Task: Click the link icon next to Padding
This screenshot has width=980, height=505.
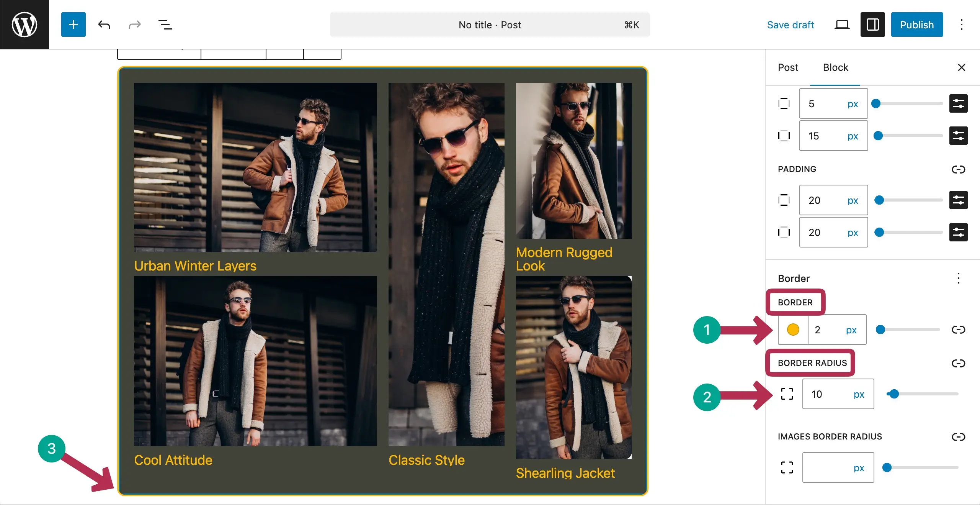Action: tap(959, 169)
